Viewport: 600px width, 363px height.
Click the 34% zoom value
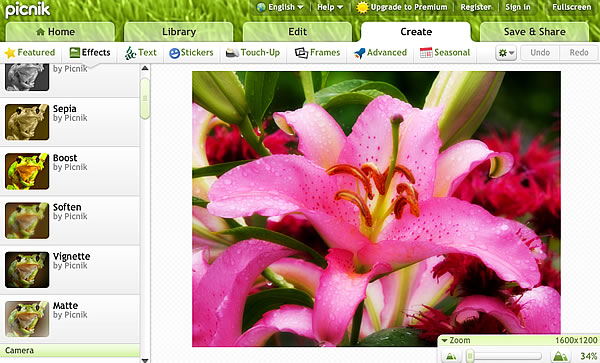[x=589, y=356]
